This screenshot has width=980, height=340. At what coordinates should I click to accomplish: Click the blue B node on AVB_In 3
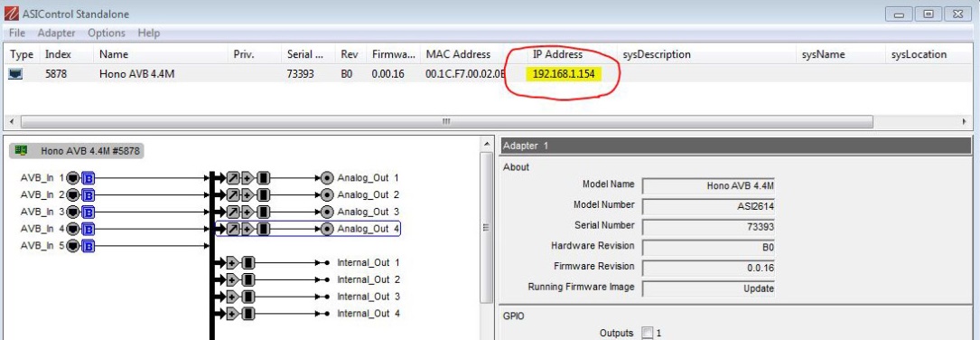[89, 212]
